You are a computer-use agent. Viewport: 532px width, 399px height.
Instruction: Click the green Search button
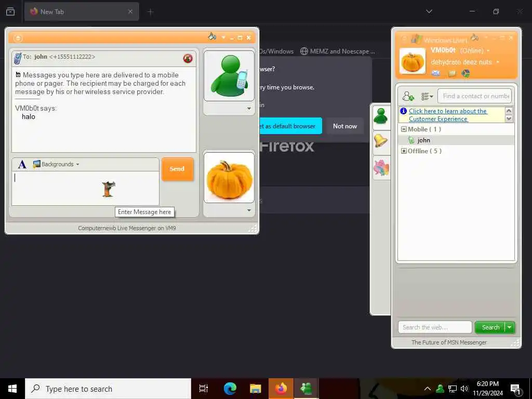coord(490,327)
